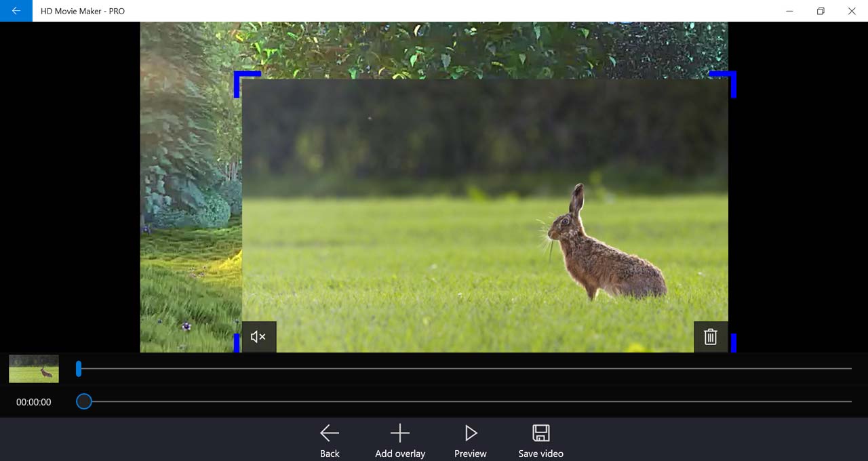Click the back arrow in the title bar
Image resolution: width=868 pixels, height=461 pixels.
pyautogui.click(x=16, y=11)
